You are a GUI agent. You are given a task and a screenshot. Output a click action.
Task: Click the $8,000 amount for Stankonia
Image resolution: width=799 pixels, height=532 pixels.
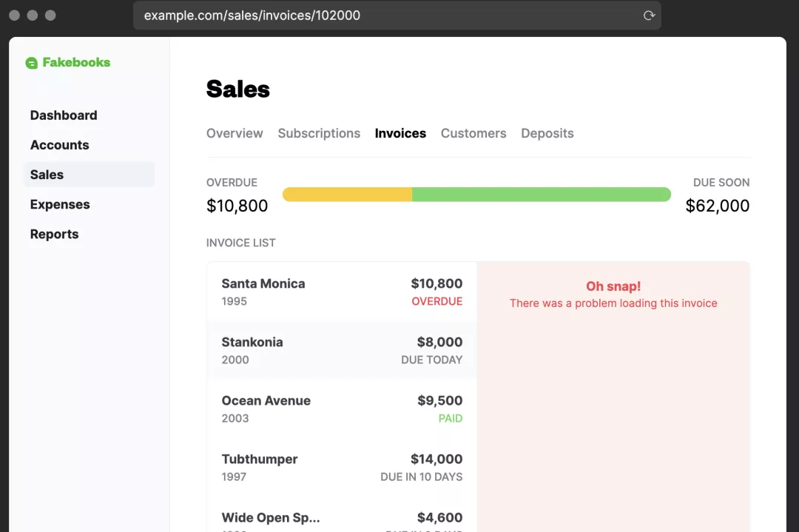pos(439,342)
